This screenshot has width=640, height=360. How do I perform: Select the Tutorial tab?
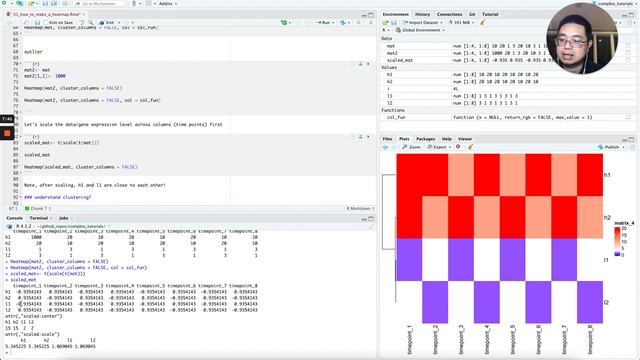[490, 14]
